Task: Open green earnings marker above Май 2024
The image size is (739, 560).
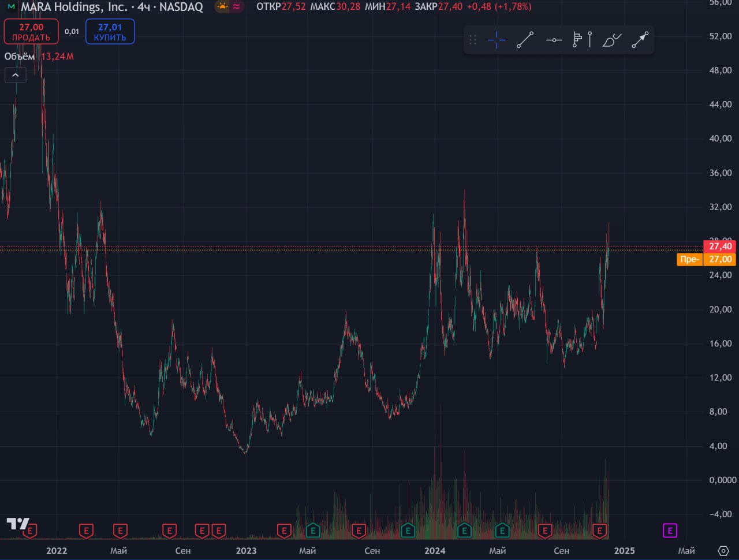Action: (x=502, y=531)
